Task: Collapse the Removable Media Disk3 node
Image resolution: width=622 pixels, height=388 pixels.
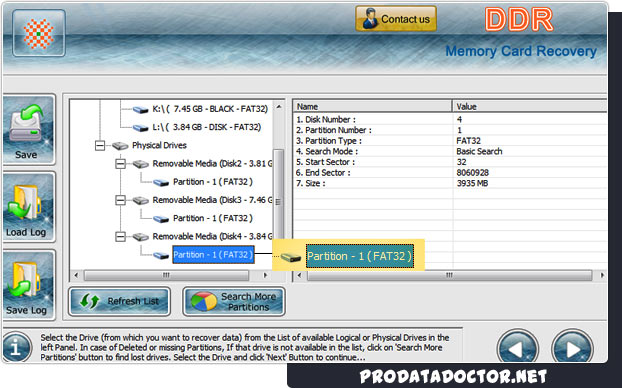Action: 120,200
